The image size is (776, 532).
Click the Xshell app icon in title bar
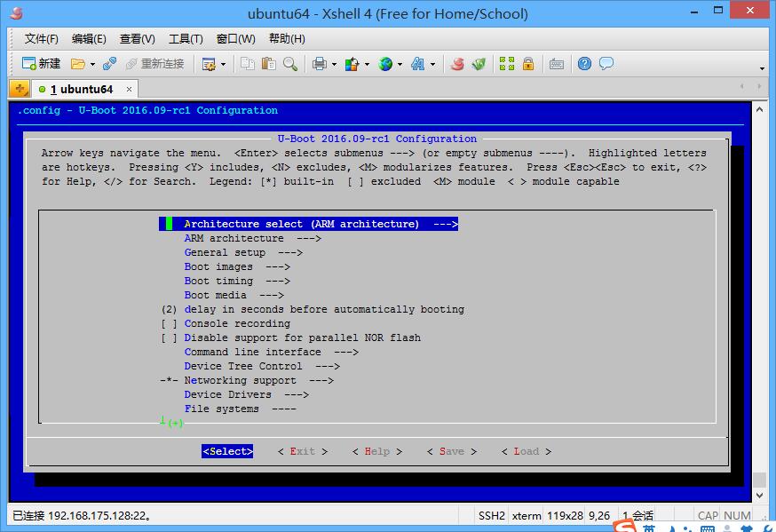coord(16,12)
